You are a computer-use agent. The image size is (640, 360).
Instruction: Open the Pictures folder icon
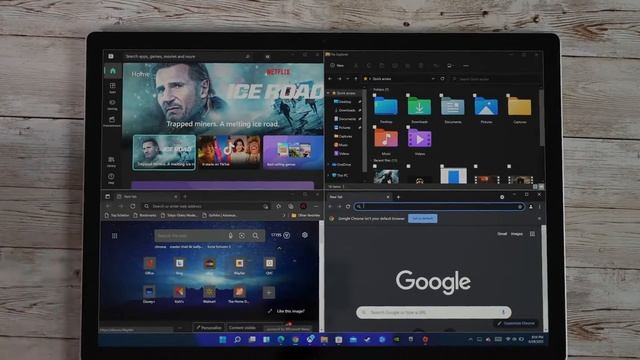tap(486, 106)
